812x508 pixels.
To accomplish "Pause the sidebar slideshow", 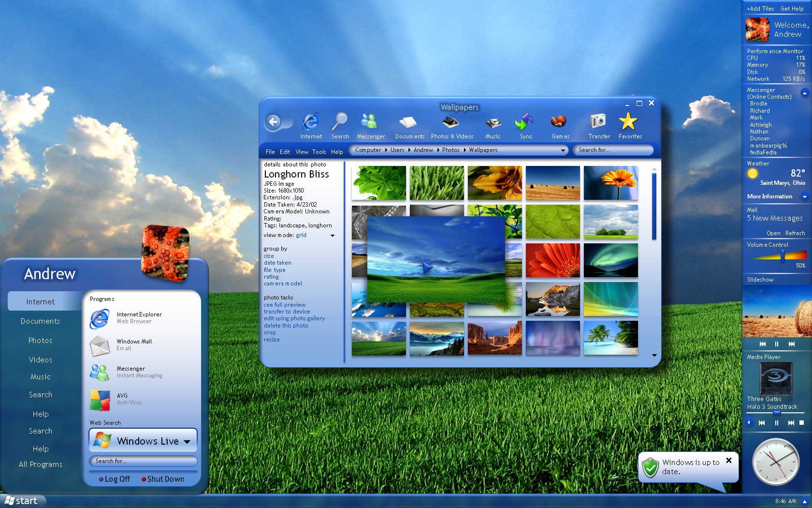I will [777, 344].
